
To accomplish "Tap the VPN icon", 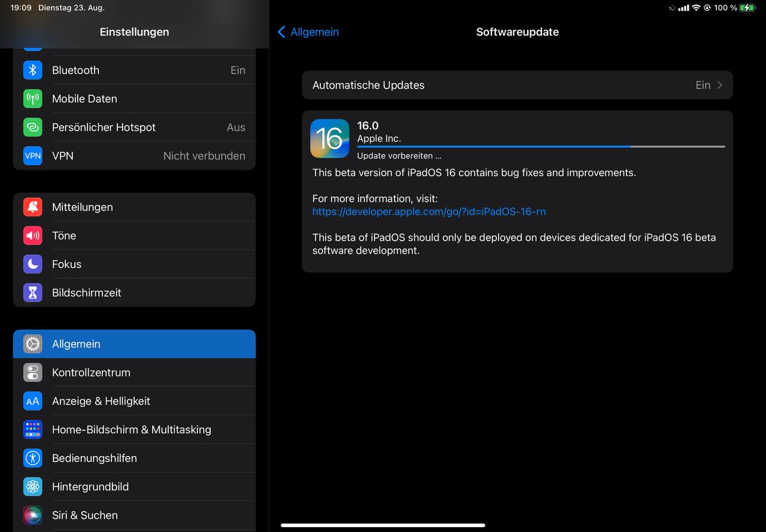I will (33, 156).
